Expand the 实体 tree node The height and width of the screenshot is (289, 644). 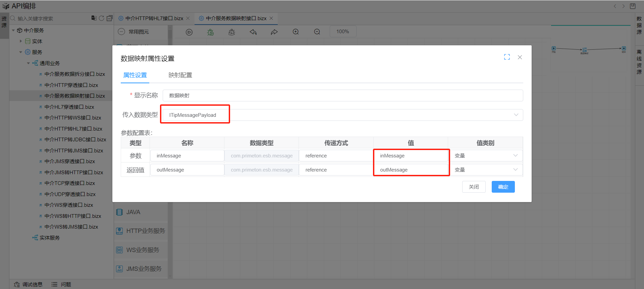[x=21, y=41]
